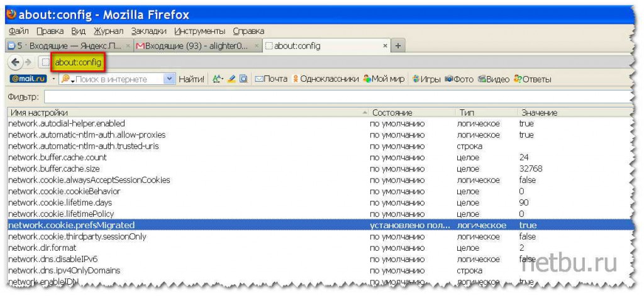The height and width of the screenshot is (296, 644).
Task: Expand the search field dropdown arrow
Action: (x=169, y=79)
